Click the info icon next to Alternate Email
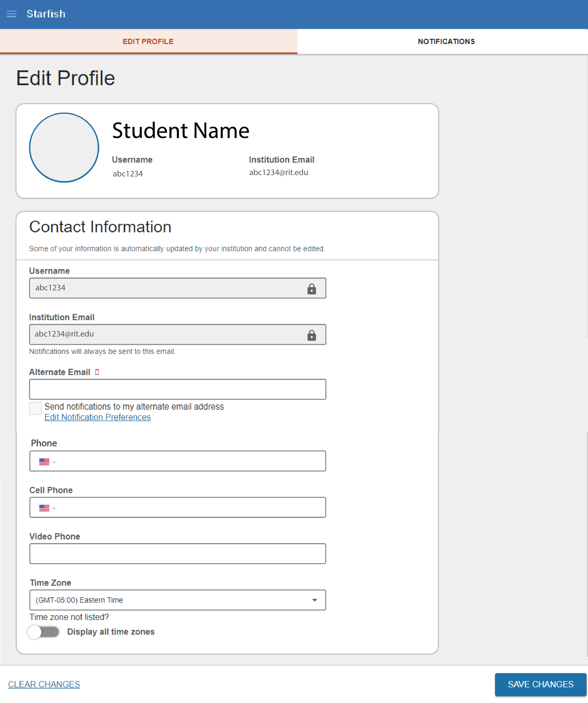 click(97, 372)
